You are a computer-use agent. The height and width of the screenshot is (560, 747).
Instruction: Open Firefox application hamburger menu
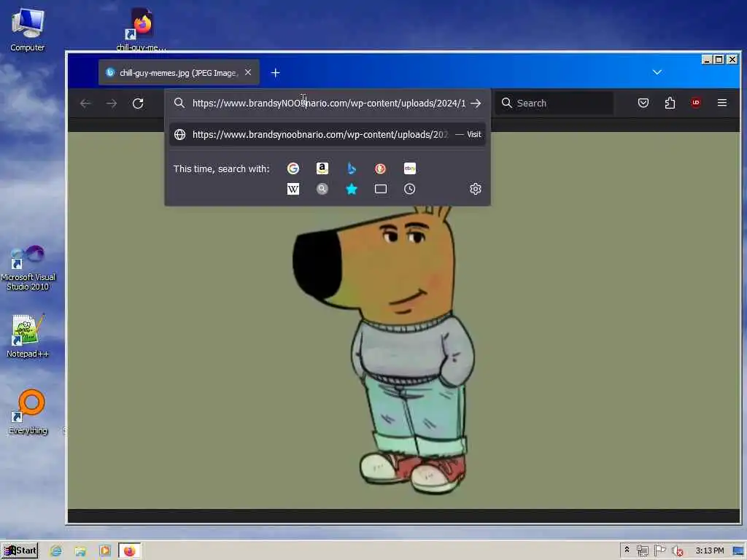(x=721, y=103)
